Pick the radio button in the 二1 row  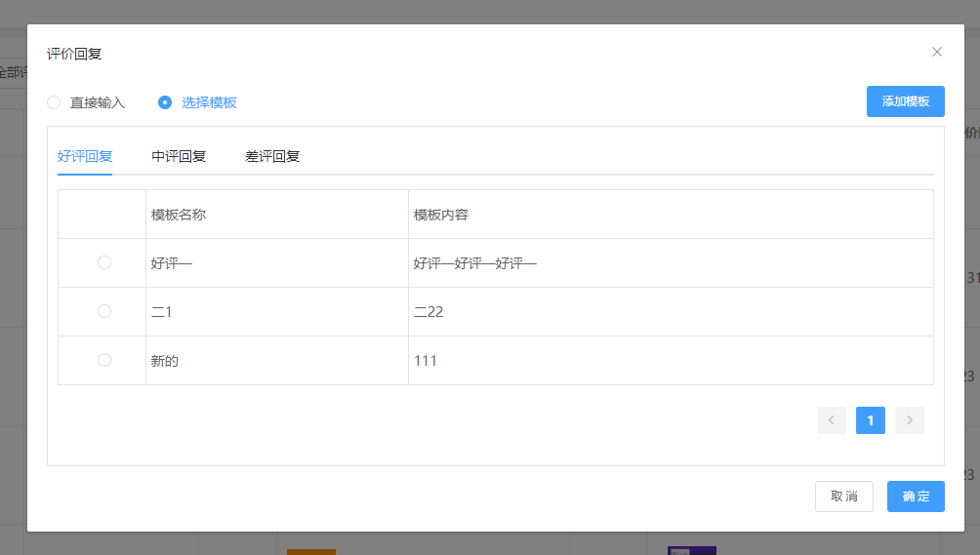(x=104, y=311)
